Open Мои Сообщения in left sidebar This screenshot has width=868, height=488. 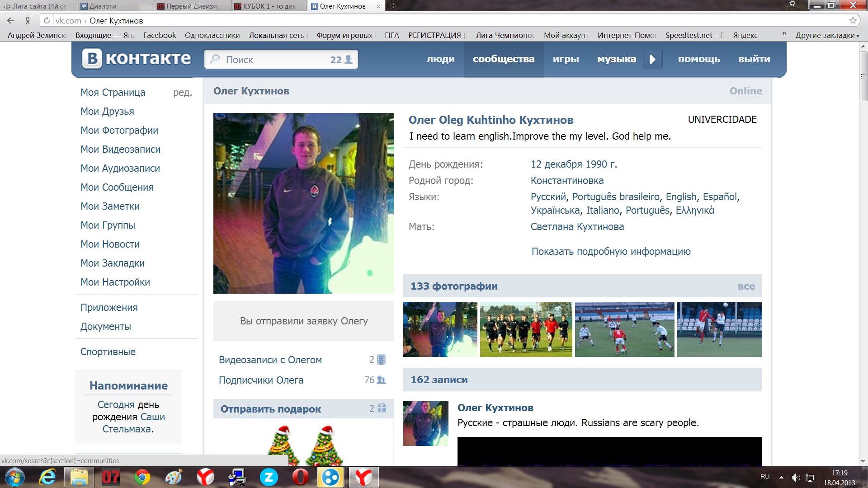[117, 187]
